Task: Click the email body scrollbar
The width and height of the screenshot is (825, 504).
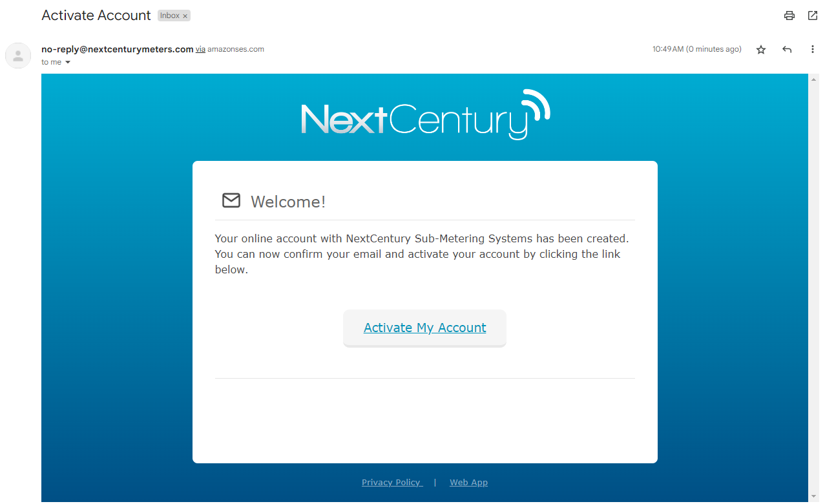Action: (813, 288)
